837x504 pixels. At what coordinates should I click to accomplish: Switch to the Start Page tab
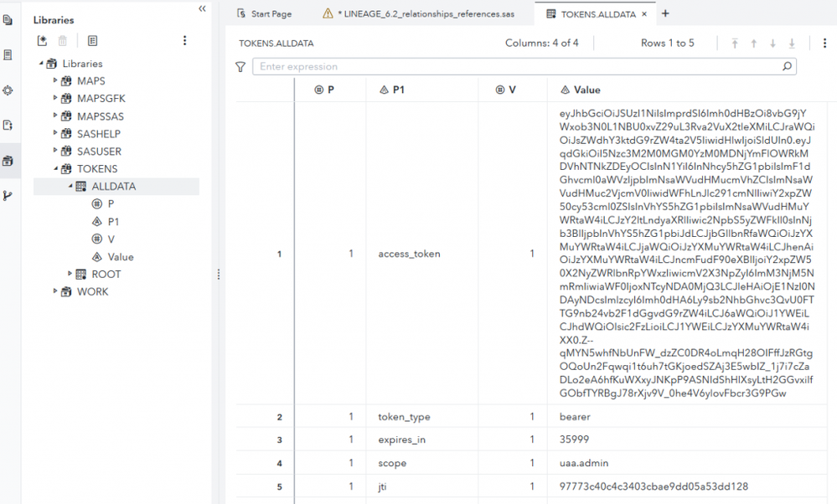point(264,14)
